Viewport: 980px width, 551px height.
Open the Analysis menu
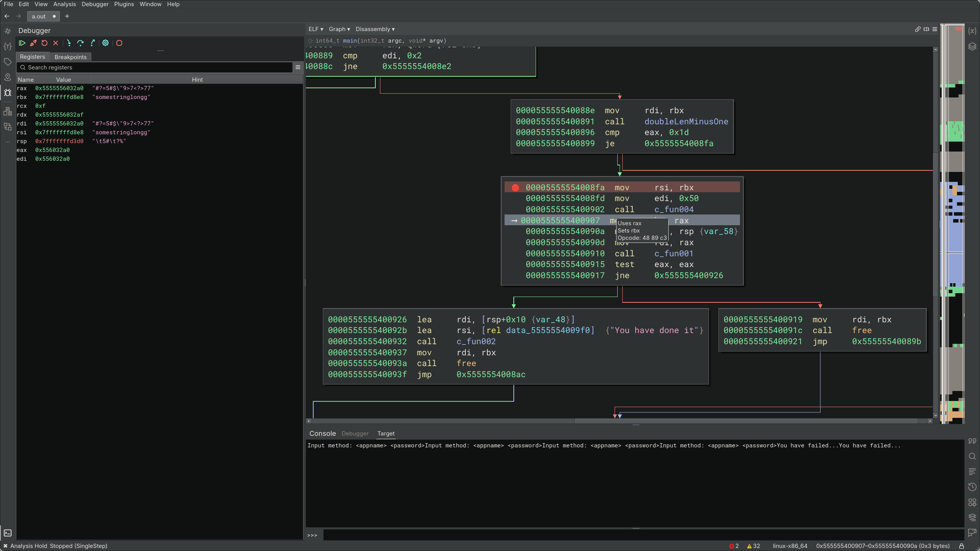coord(64,4)
